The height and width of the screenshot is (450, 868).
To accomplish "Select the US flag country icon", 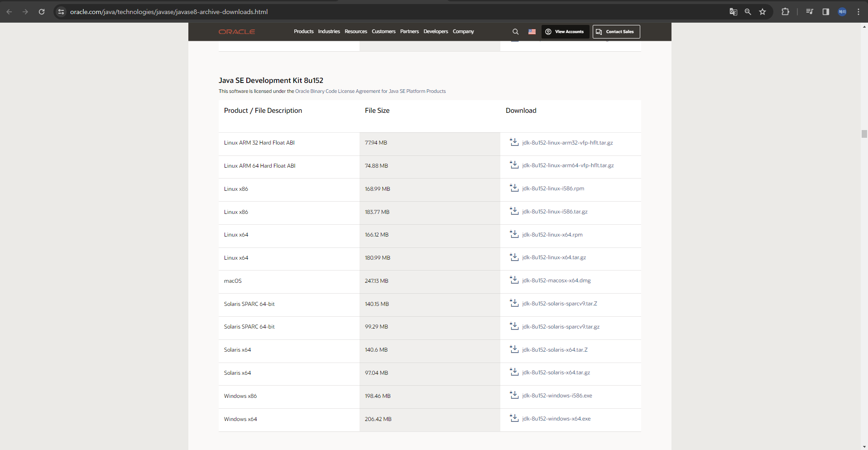I will (x=532, y=32).
